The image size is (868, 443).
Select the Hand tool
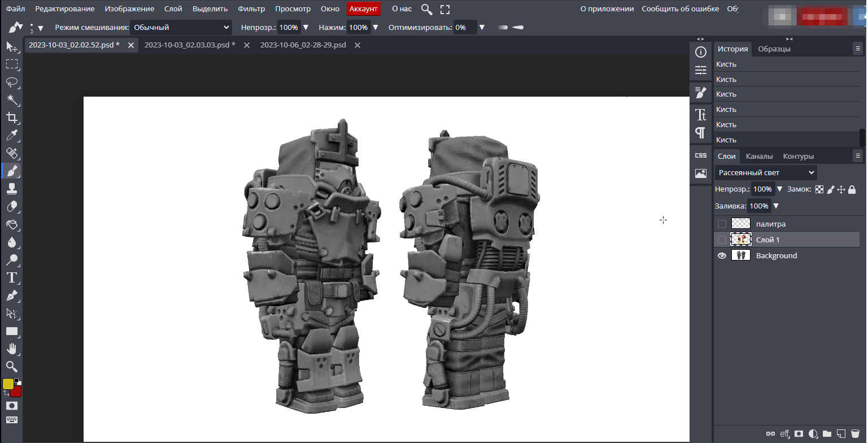pyautogui.click(x=11, y=349)
